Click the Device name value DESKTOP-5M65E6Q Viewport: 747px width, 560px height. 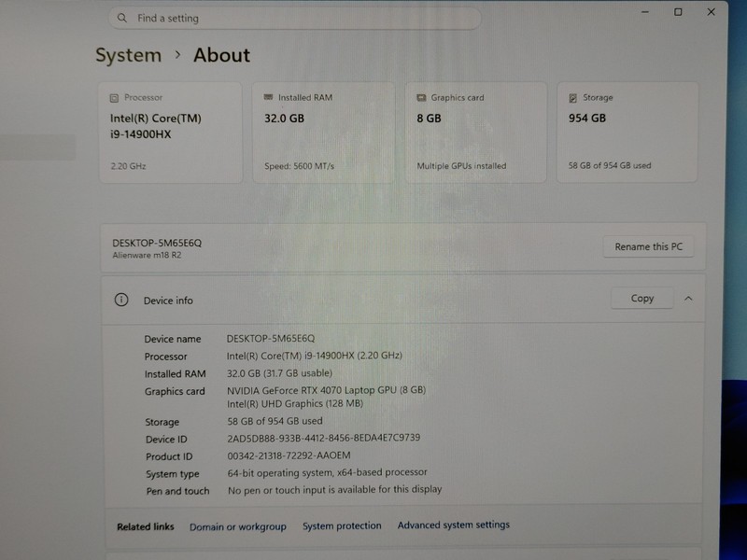[270, 339]
